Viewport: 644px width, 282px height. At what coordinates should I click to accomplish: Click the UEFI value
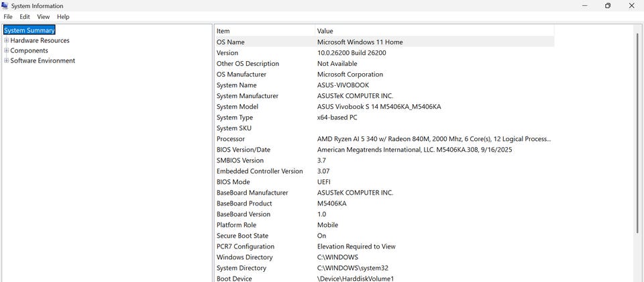[x=323, y=182]
